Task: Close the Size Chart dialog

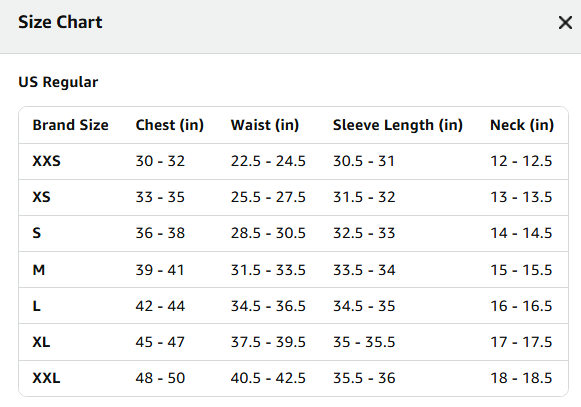Action: 565,23
